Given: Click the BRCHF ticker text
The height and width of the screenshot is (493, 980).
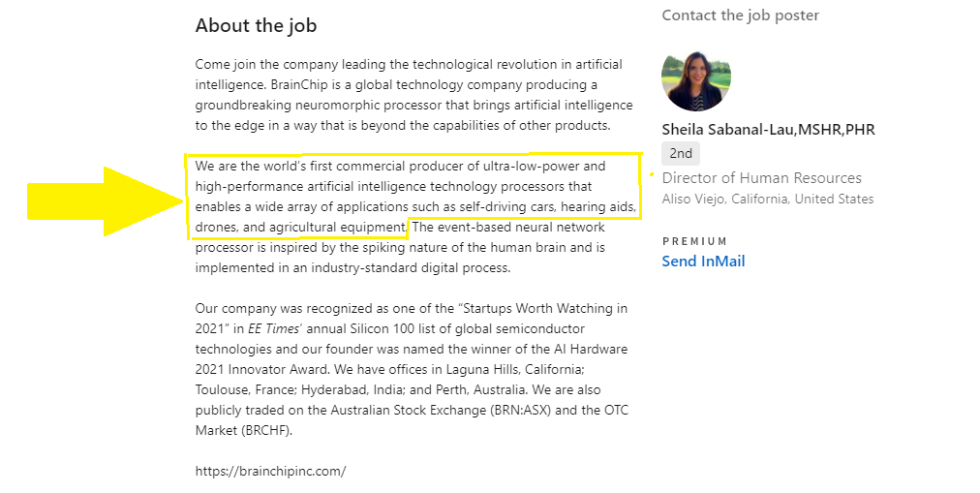Looking at the screenshot, I should [263, 431].
